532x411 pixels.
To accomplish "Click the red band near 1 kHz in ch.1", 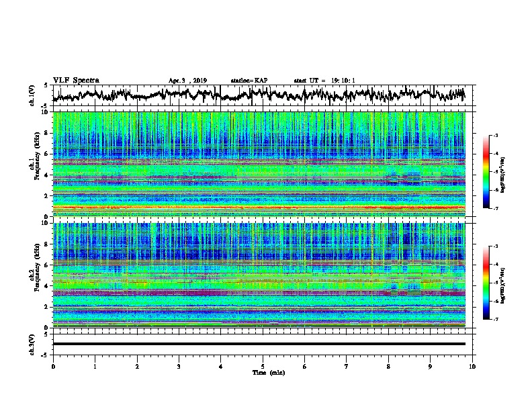I will coord(259,208).
